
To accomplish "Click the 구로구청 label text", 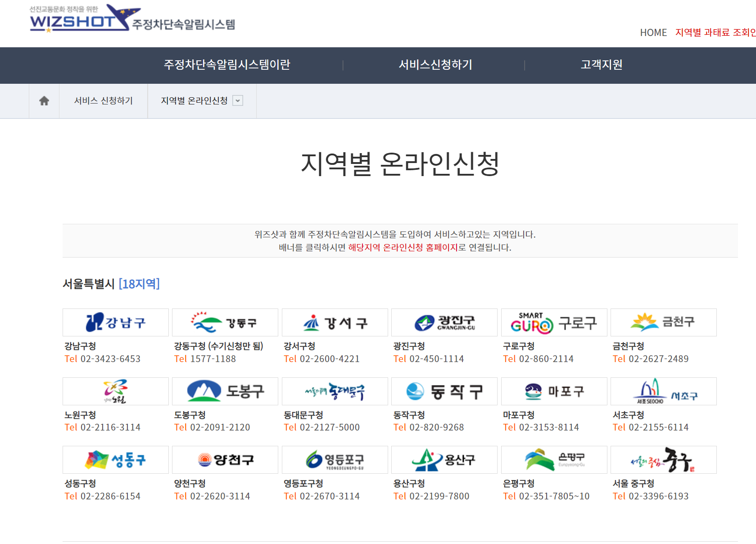I will point(519,346).
